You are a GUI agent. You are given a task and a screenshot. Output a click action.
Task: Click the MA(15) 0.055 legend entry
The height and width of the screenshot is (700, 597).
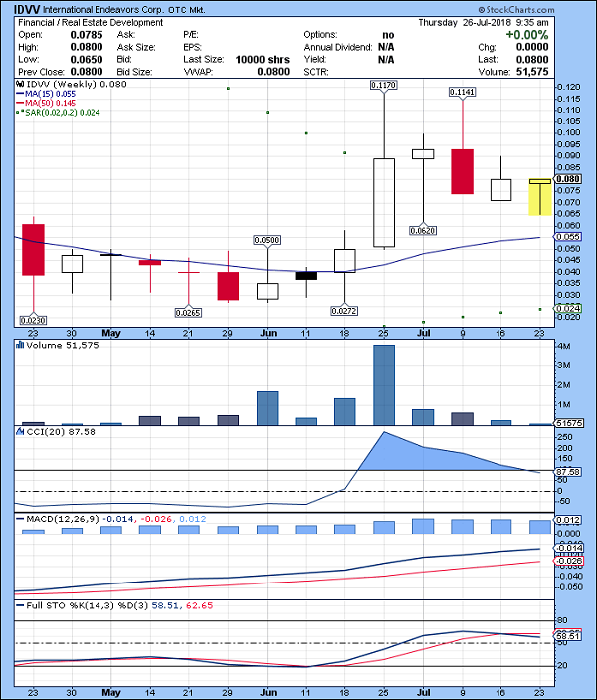(46, 94)
